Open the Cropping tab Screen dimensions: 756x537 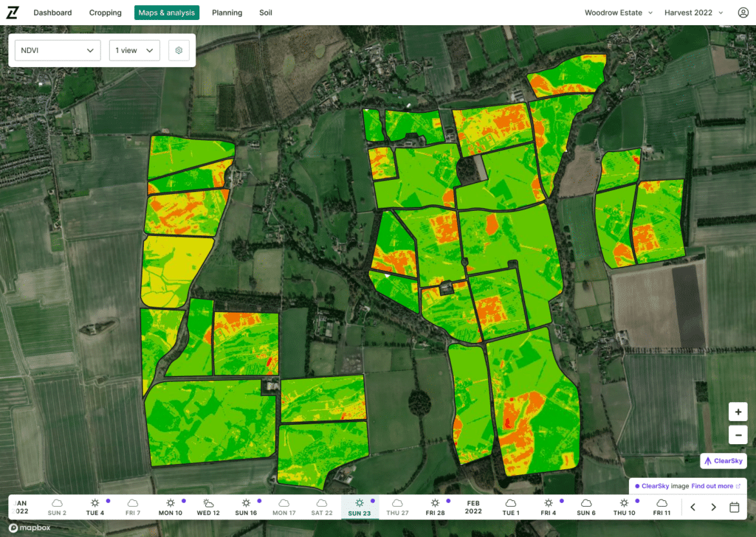105,13
